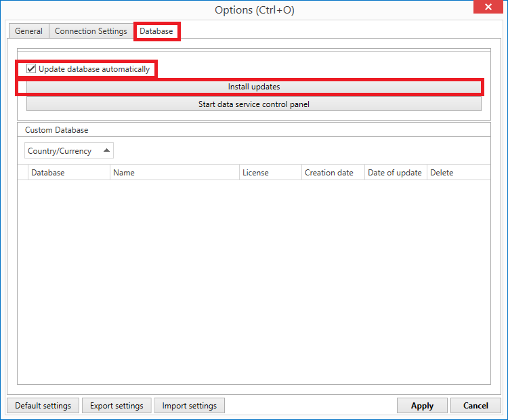Screen dimensions: 508x420
Task: Close the Options window
Action: click(x=488, y=7)
